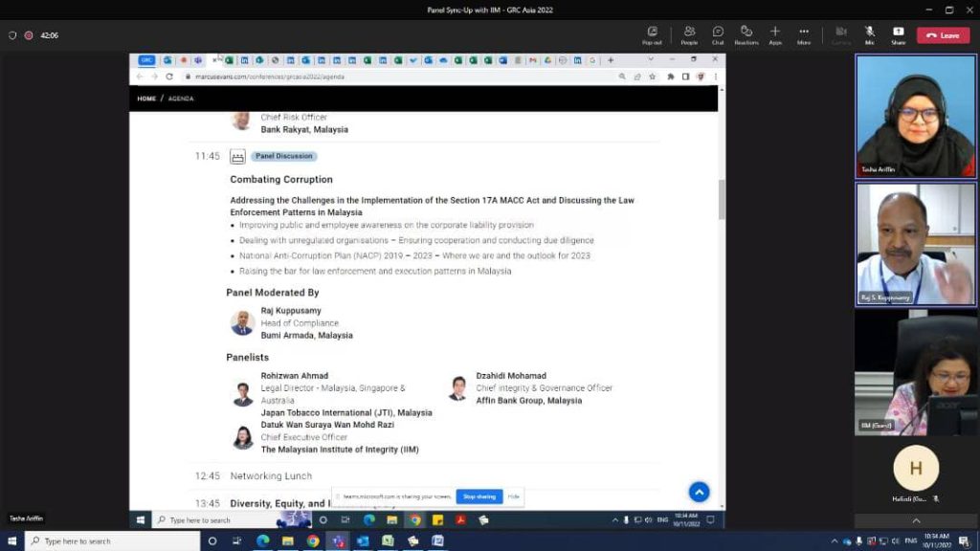
Task: Go to HOME breadcrumb link
Action: (x=146, y=99)
